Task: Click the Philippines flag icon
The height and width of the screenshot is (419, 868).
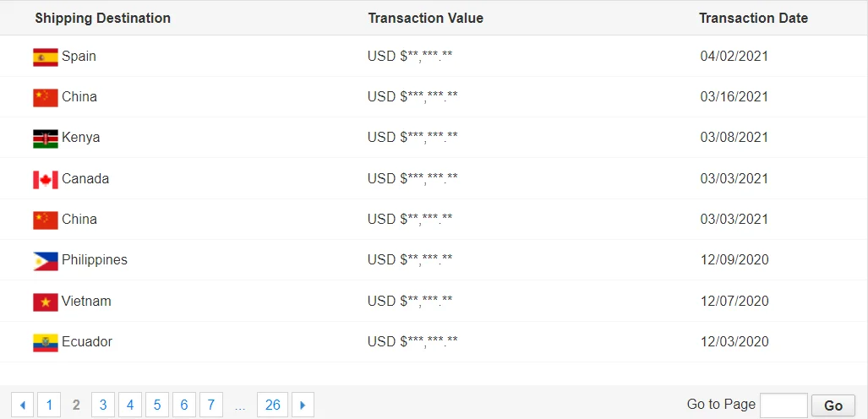Action: click(46, 261)
